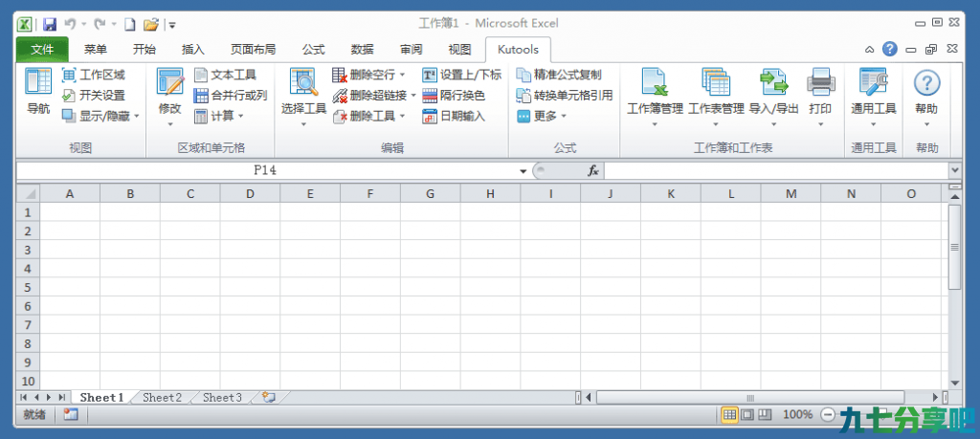
Task: Expand the 计算 calculation dropdown
Action: point(240,116)
